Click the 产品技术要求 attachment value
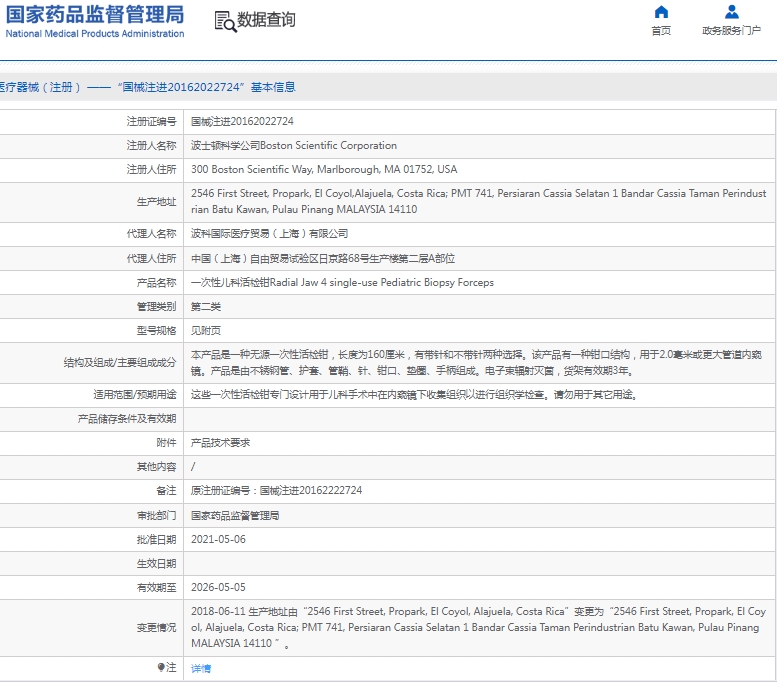The height and width of the screenshot is (684, 777). 221,443
